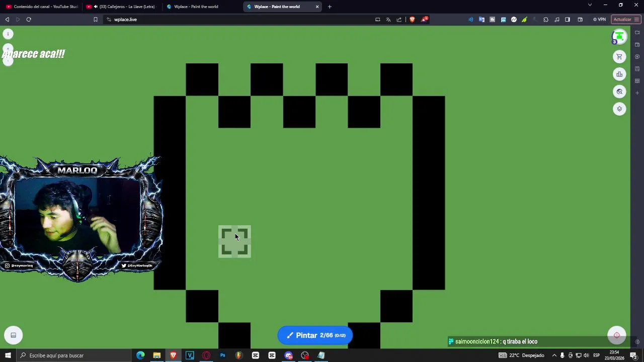The height and width of the screenshot is (362, 644).
Task: Click the red locate-me target icon
Action: (617, 335)
